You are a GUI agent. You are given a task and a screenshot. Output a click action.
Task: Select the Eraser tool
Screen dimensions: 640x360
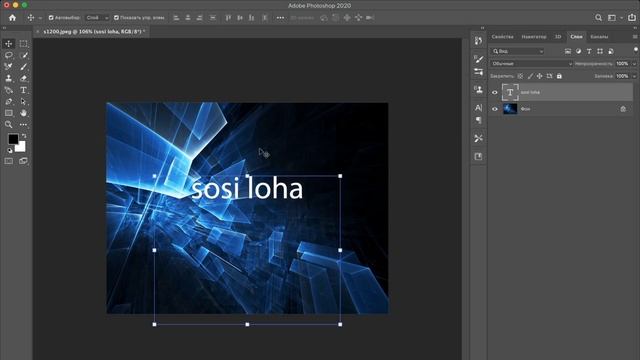23,78
